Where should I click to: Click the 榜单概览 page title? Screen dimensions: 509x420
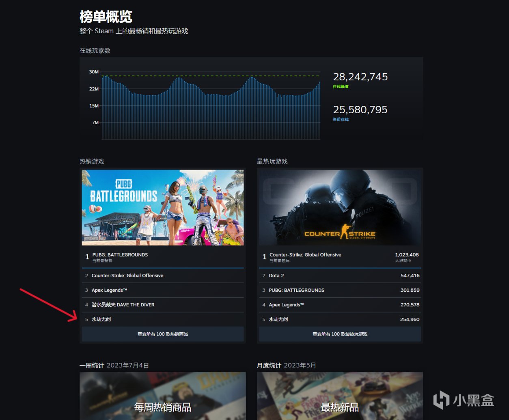tap(106, 17)
